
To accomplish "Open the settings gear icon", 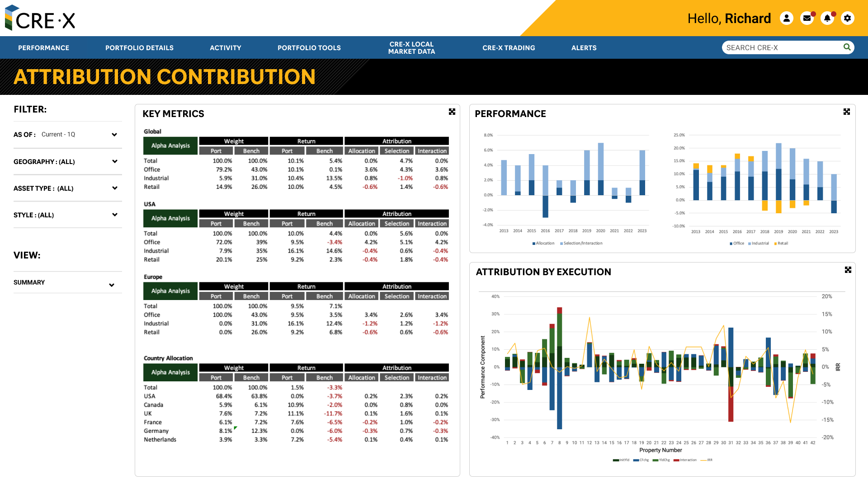I will (848, 18).
